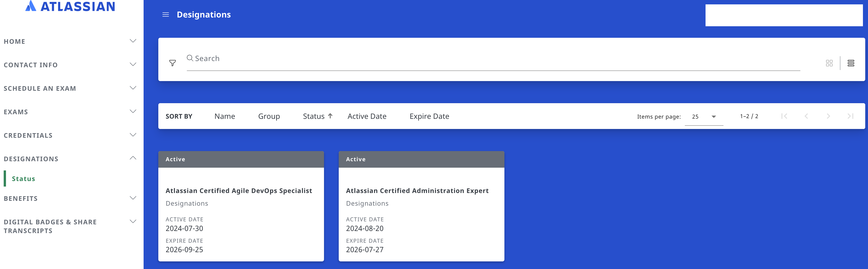Go to first page icon

pyautogui.click(x=784, y=116)
